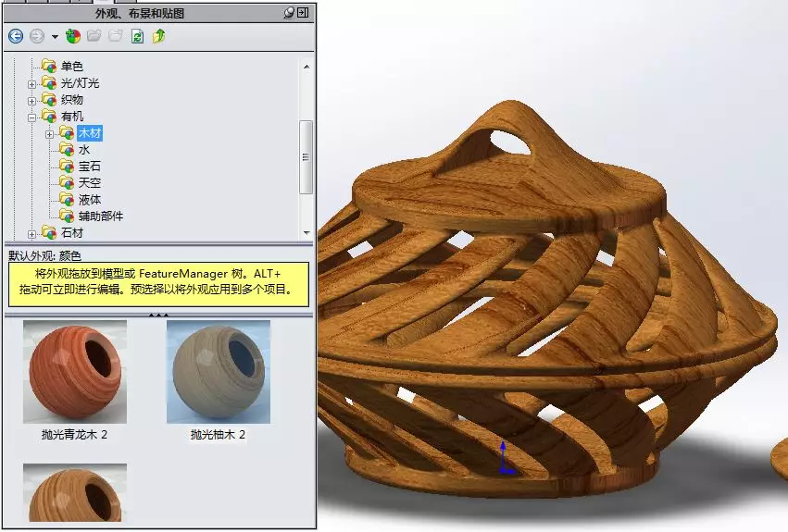The image size is (788, 532).
Task: Click the tree scrollbar down arrow
Action: tap(306, 232)
